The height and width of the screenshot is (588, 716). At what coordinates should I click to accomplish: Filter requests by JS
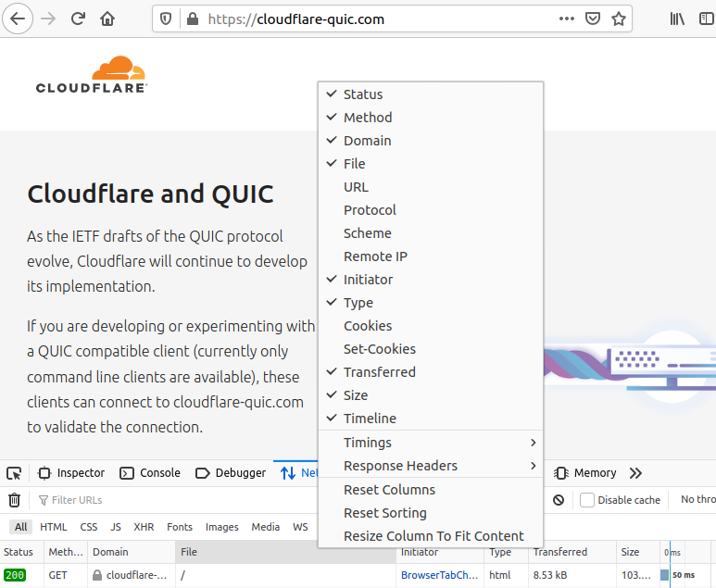point(116,527)
